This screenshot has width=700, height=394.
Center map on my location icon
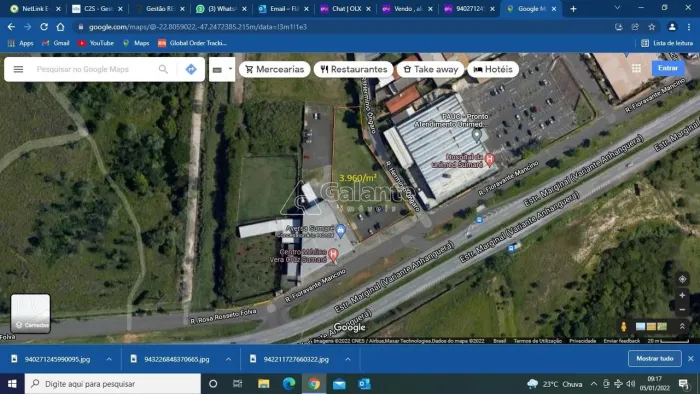682,279
